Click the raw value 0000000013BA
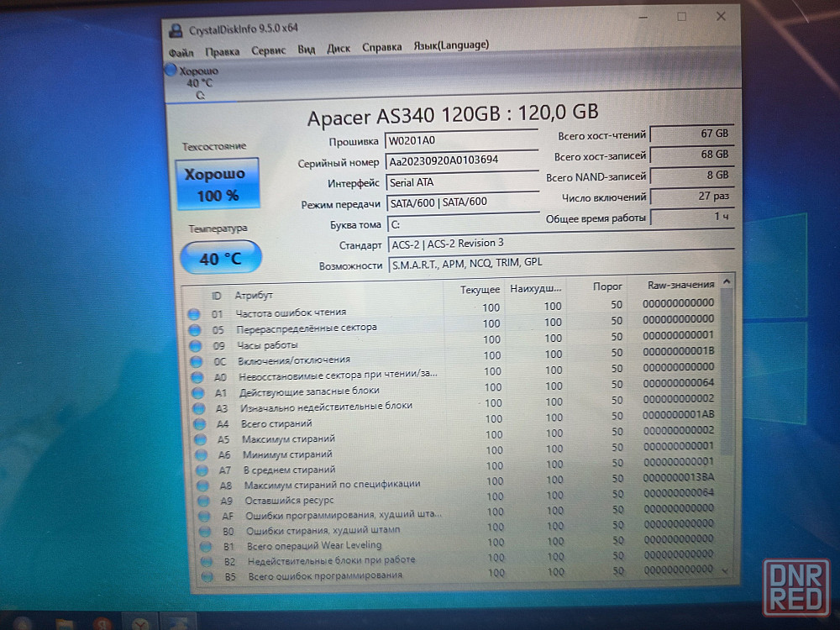The width and height of the screenshot is (840, 630). pos(679,477)
